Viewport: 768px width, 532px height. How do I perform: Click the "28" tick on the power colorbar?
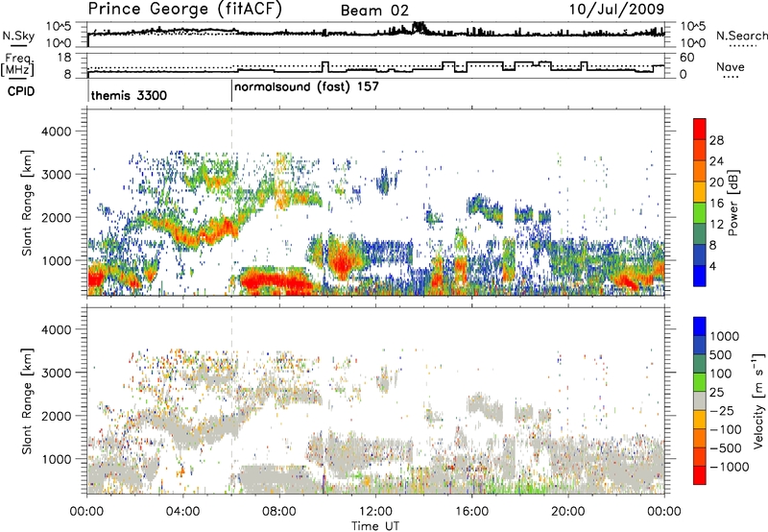pyautogui.click(x=716, y=140)
